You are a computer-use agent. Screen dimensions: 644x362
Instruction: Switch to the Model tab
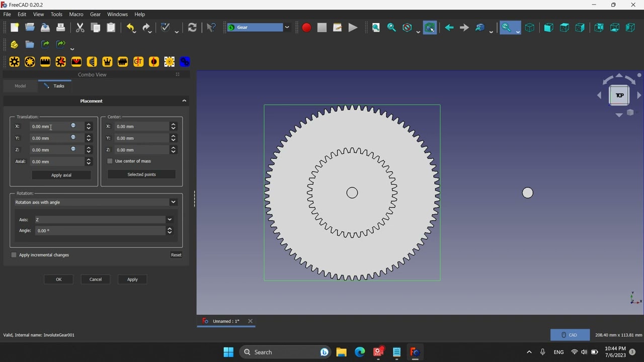click(x=20, y=86)
